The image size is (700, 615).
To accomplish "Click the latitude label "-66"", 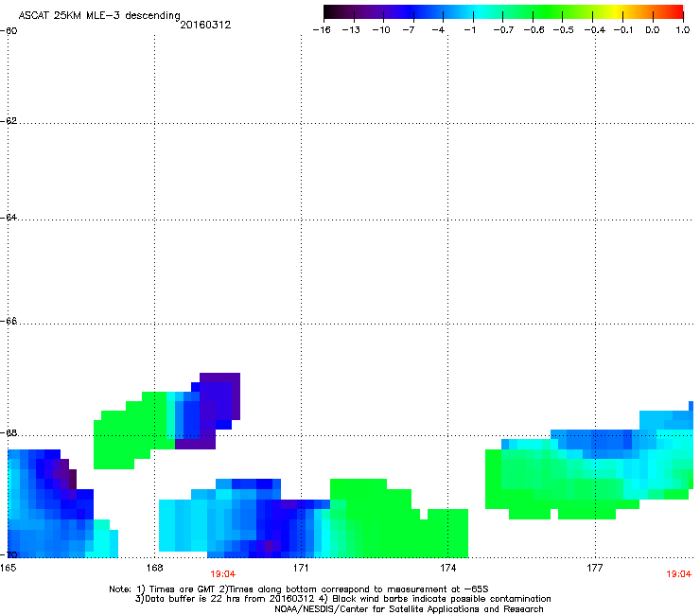I will coord(9,322).
